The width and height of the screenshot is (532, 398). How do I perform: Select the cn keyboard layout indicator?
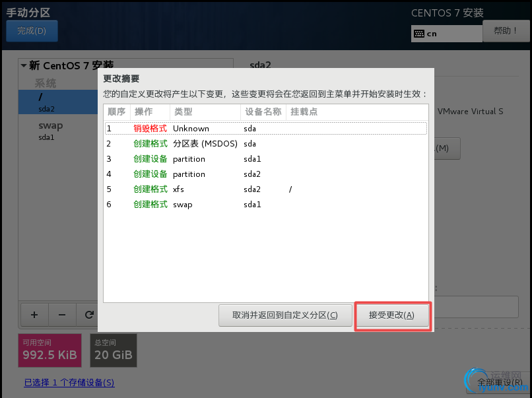[x=446, y=34]
